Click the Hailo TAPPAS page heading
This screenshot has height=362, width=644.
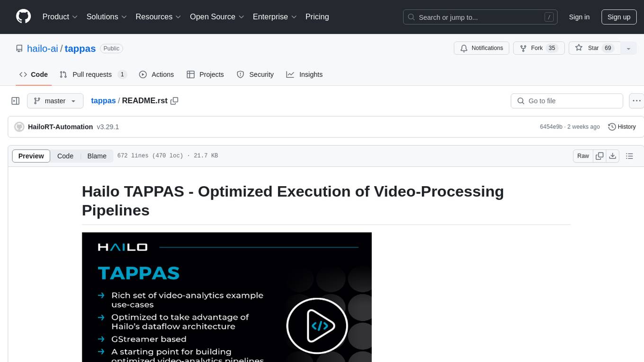tap(293, 200)
